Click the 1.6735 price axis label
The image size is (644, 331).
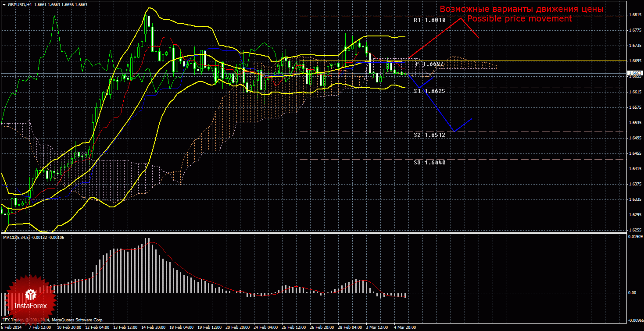(x=635, y=45)
